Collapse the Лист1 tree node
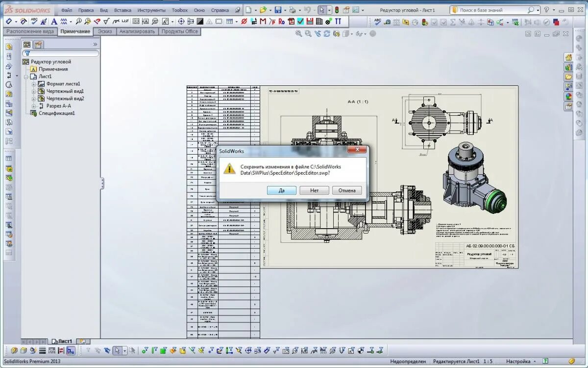Viewport: 588px width, 368px height. point(26,77)
